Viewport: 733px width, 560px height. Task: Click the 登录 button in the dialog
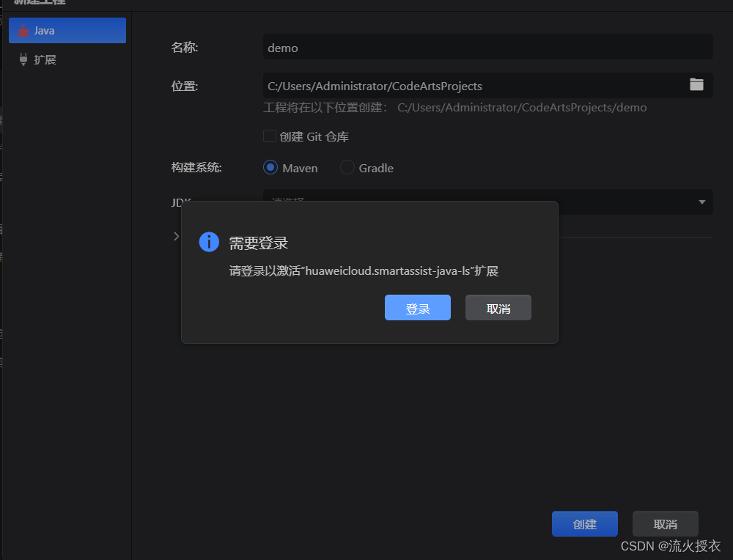tap(417, 307)
